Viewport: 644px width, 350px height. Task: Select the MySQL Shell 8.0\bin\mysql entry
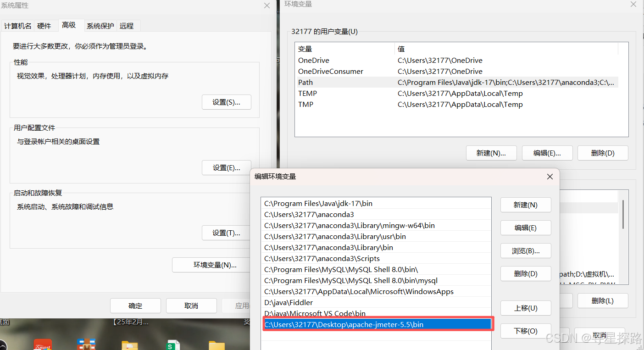pos(376,281)
